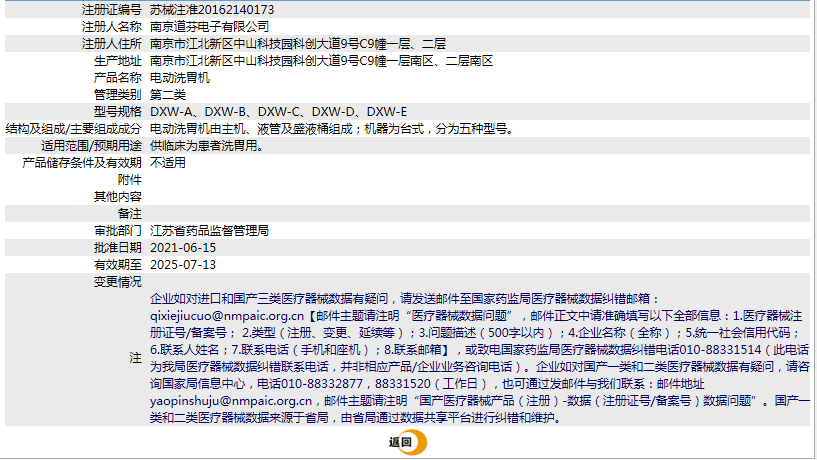Click the 其他内容 label
Image resolution: width=817 pixels, height=460 pixels.
point(118,197)
